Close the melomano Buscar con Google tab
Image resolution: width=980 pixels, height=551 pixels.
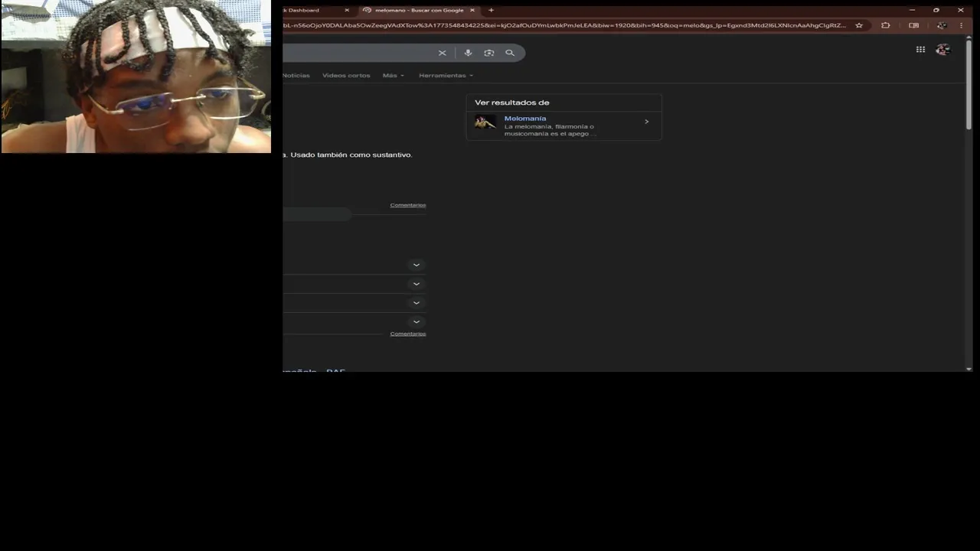click(x=472, y=10)
